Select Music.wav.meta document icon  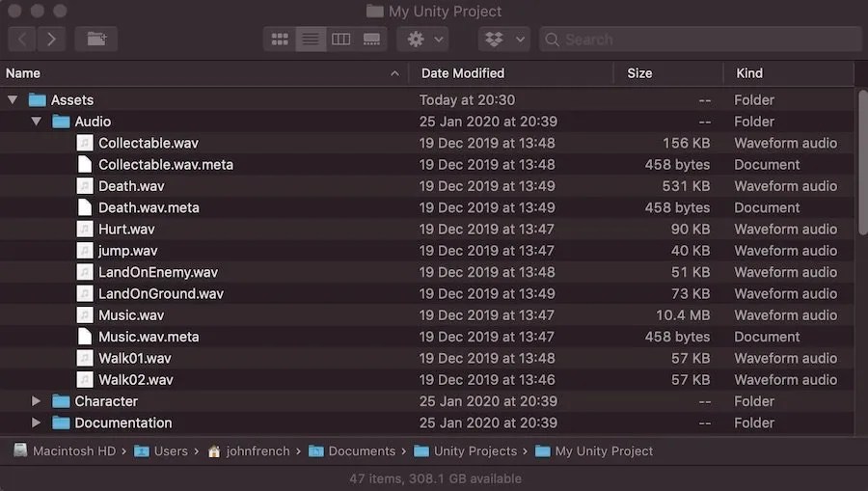[85, 337]
